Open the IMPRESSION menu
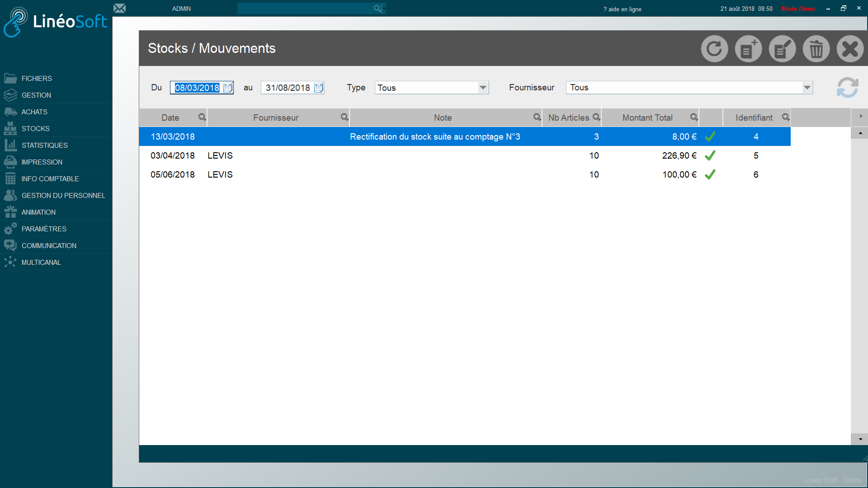The image size is (868, 488). pos(56,162)
